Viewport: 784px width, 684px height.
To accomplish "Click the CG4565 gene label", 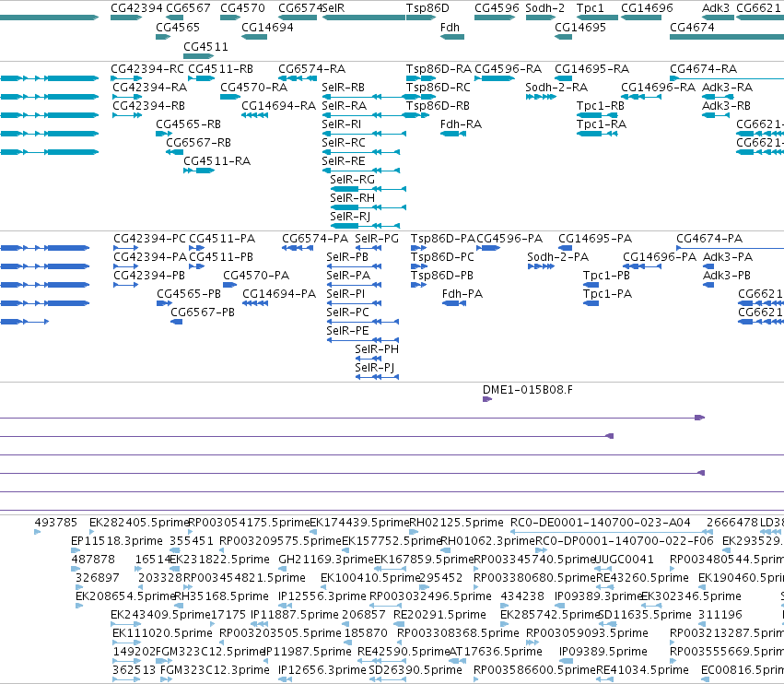I will [x=178, y=28].
